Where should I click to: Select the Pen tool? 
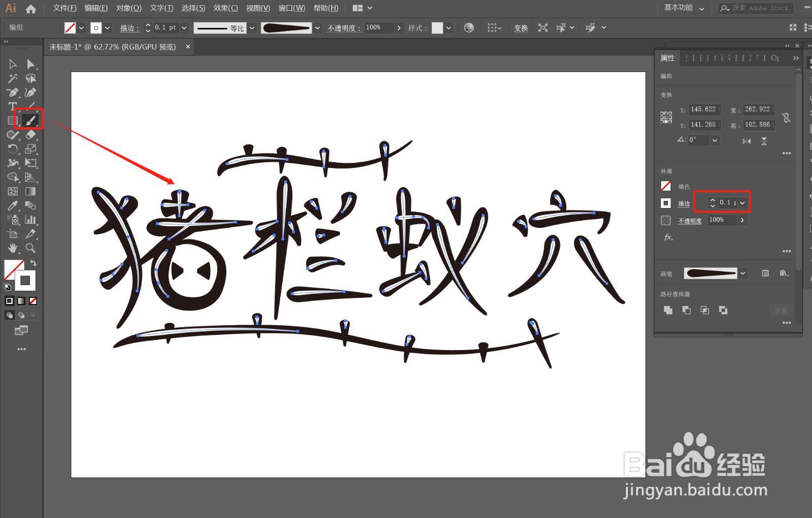[12, 92]
